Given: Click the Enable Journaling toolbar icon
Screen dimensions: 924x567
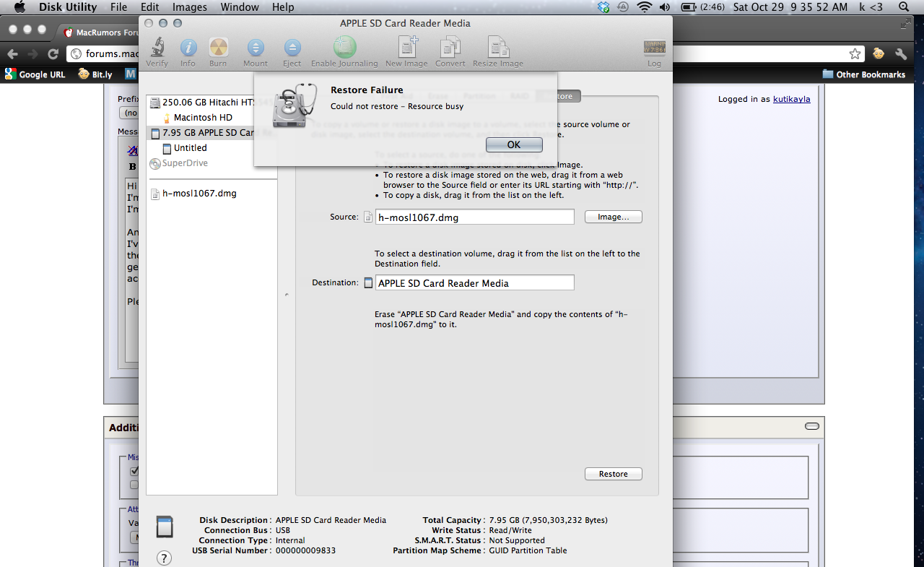Looking at the screenshot, I should click(344, 48).
